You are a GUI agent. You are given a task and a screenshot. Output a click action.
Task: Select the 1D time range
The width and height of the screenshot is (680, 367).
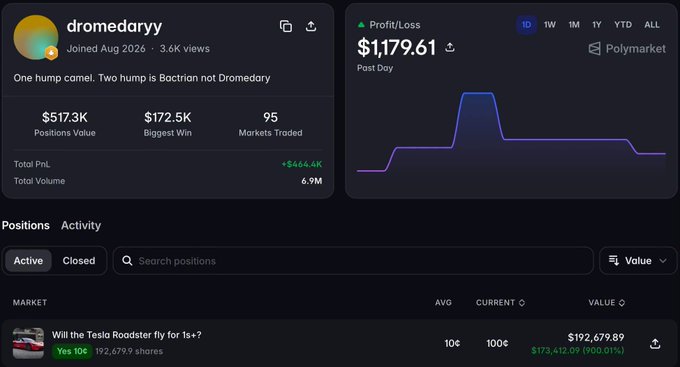tap(526, 25)
